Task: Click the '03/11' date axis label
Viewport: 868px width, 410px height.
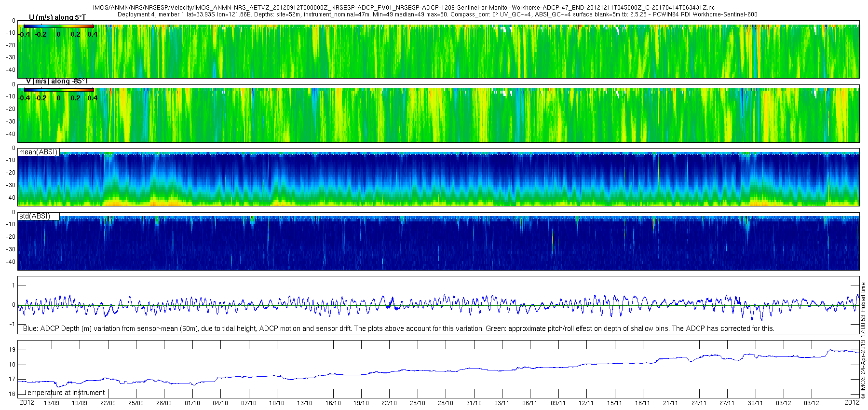Action: coord(502,403)
